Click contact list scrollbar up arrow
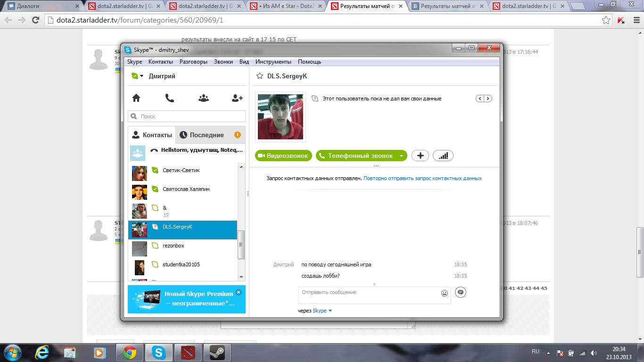Image resolution: width=644 pixels, height=362 pixels. tap(241, 167)
